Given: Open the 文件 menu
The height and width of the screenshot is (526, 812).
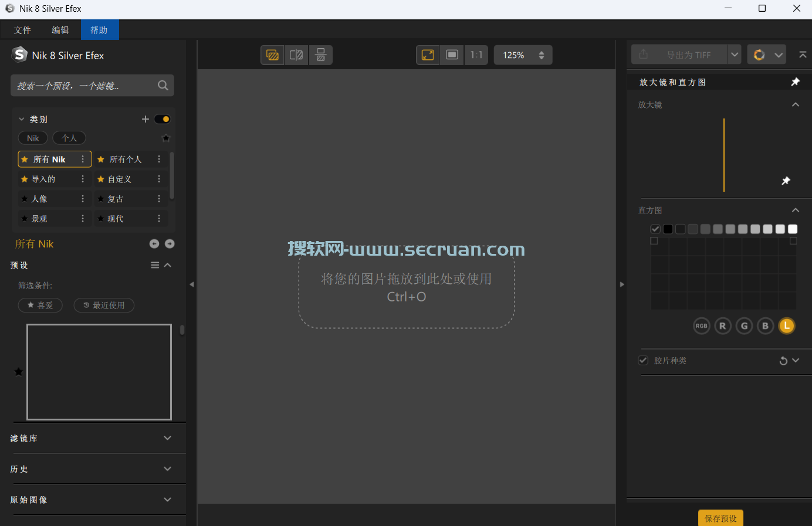Looking at the screenshot, I should coord(23,30).
